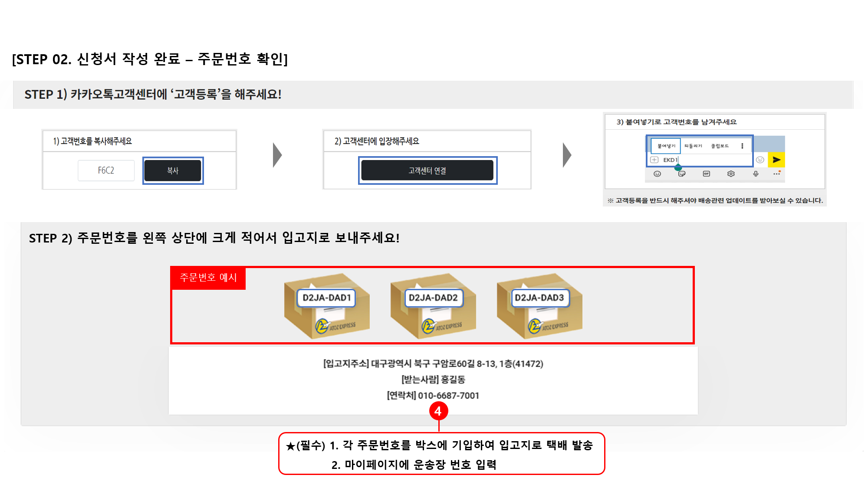Click the emoticon face next to send button
The height and width of the screenshot is (488, 868).
pos(760,160)
